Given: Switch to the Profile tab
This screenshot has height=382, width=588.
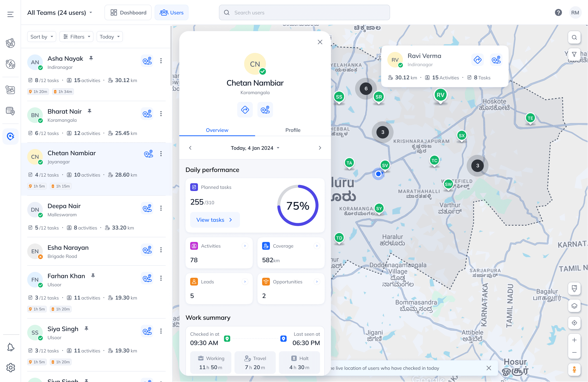Looking at the screenshot, I should [x=293, y=130].
